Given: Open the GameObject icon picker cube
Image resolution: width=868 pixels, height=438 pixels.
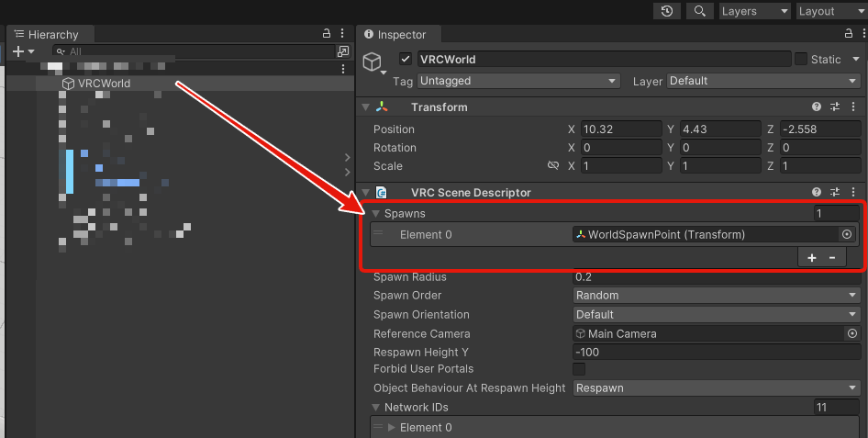Looking at the screenshot, I should 373,62.
